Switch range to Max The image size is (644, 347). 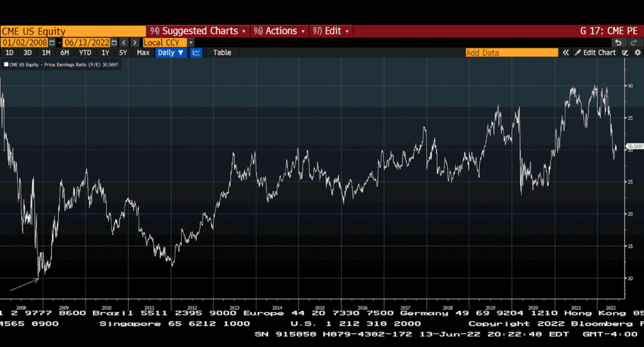[x=143, y=53]
